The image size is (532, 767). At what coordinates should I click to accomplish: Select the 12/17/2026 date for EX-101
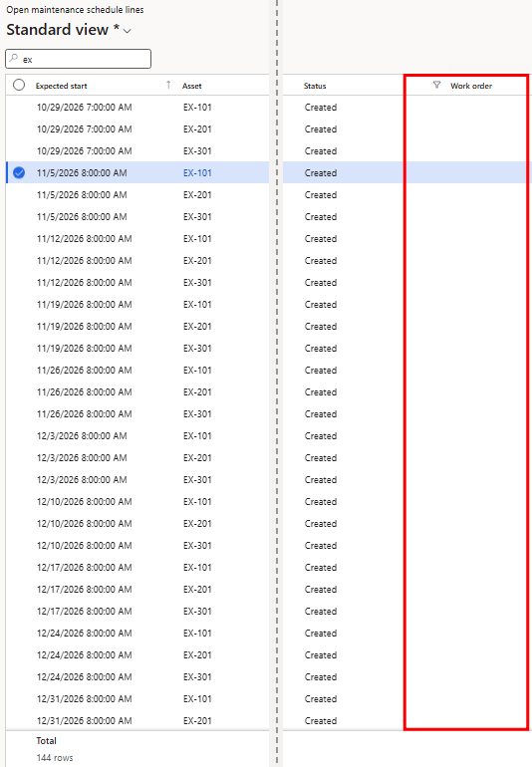84,568
